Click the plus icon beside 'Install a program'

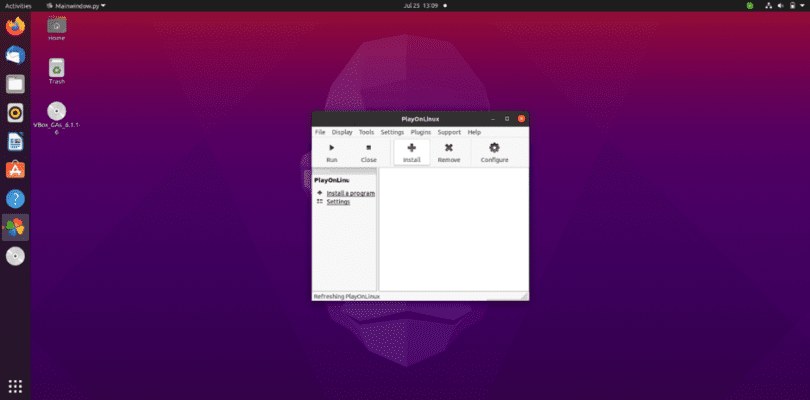(x=320, y=193)
